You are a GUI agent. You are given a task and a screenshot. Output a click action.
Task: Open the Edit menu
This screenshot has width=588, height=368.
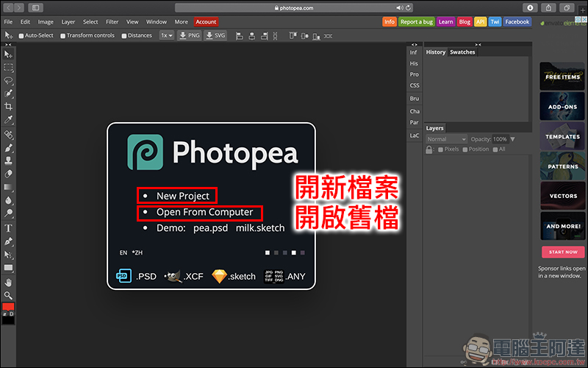tap(25, 22)
